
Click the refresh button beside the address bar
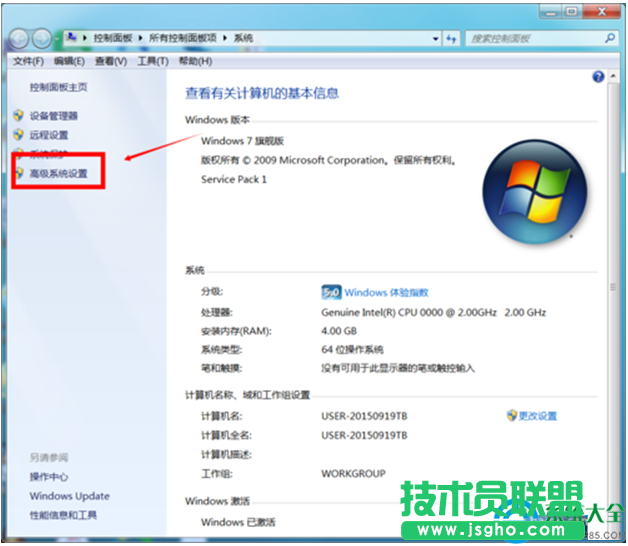point(451,39)
